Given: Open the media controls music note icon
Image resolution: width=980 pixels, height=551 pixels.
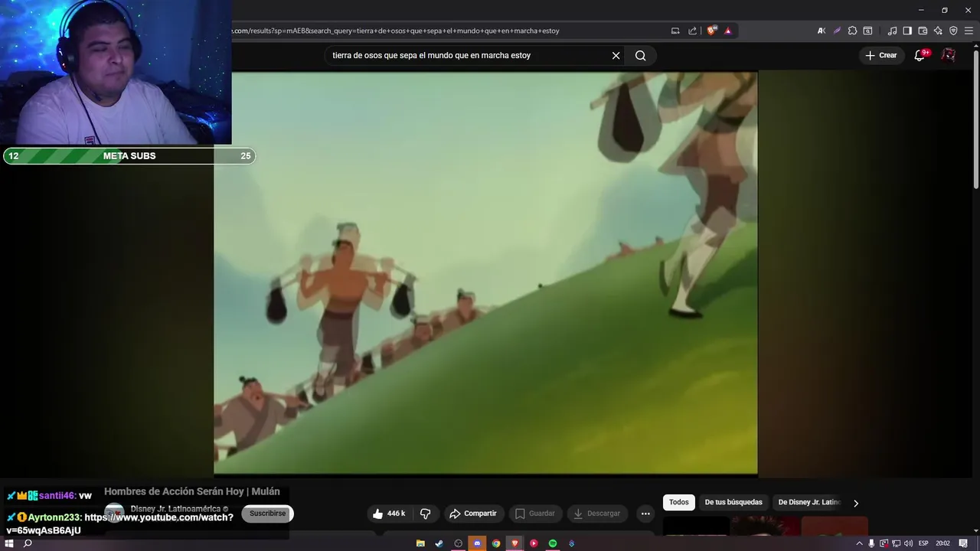Looking at the screenshot, I should tap(892, 31).
